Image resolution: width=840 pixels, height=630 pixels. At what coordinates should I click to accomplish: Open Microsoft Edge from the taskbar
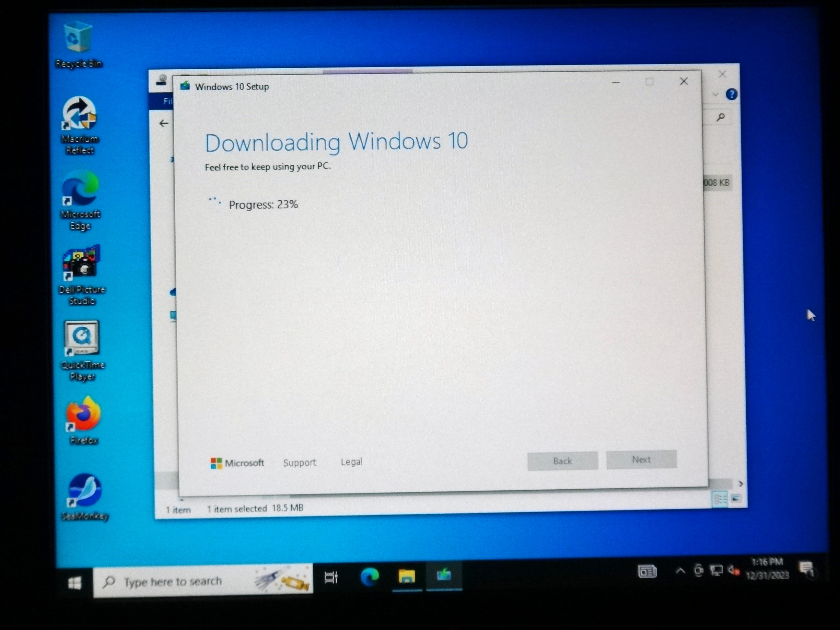click(x=369, y=577)
